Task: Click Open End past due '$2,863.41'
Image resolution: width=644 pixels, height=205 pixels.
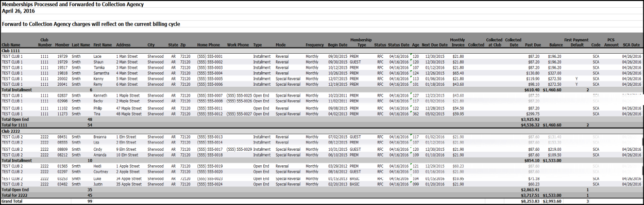Action: tap(530, 190)
